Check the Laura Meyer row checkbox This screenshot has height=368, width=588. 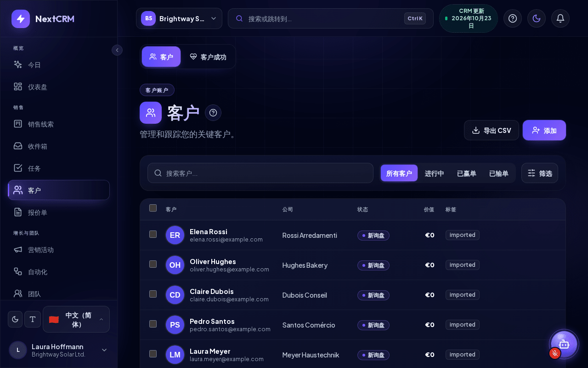pyautogui.click(x=153, y=354)
